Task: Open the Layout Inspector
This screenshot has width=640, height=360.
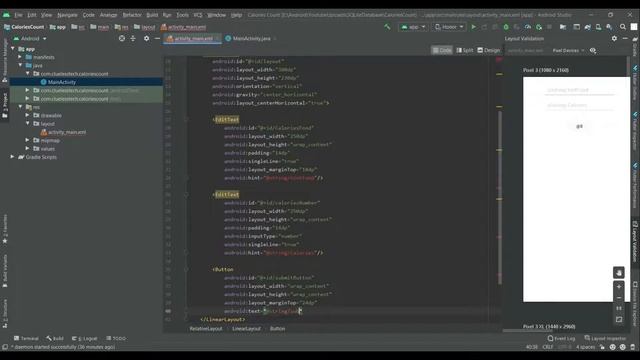Action: 605,338
